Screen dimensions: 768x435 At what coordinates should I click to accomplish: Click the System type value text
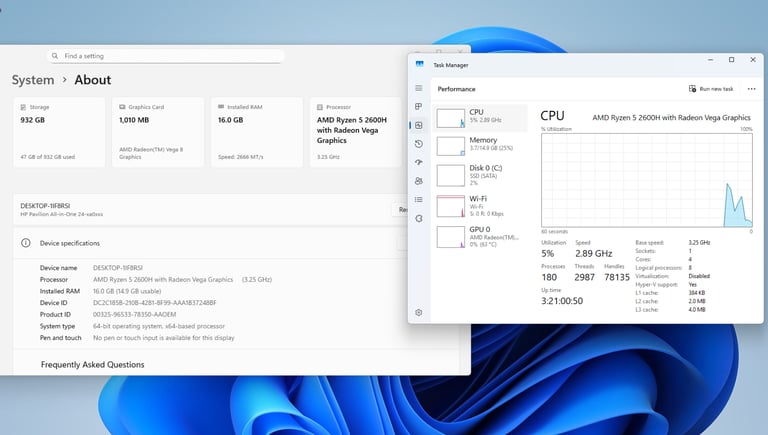[159, 326]
